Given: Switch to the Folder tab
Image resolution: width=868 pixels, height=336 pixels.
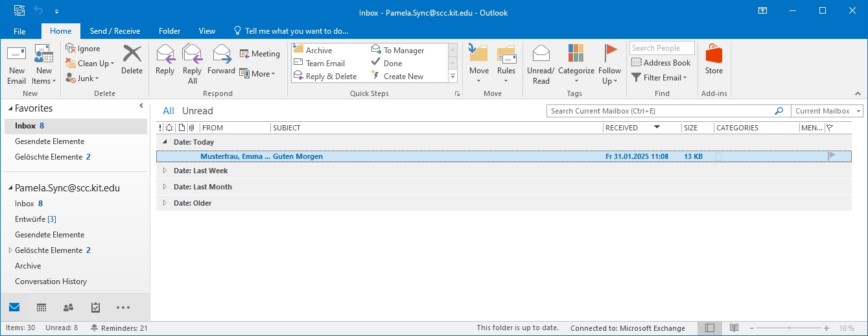Looking at the screenshot, I should tap(170, 31).
